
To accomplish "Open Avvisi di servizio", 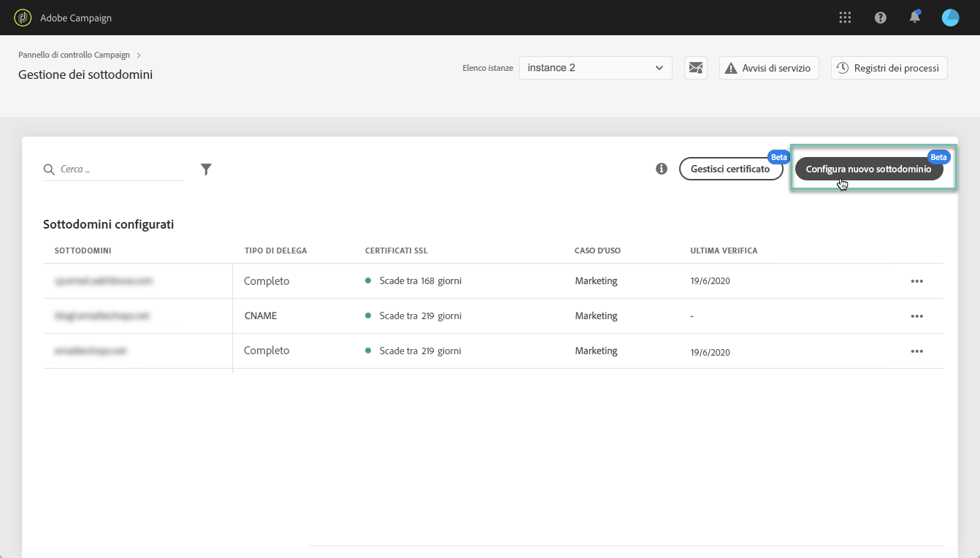I will pos(769,68).
